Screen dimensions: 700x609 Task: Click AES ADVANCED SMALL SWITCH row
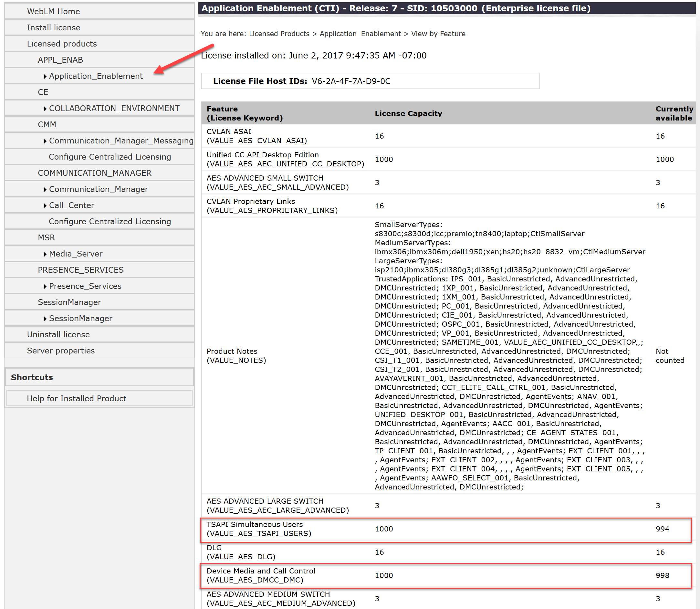click(x=448, y=183)
